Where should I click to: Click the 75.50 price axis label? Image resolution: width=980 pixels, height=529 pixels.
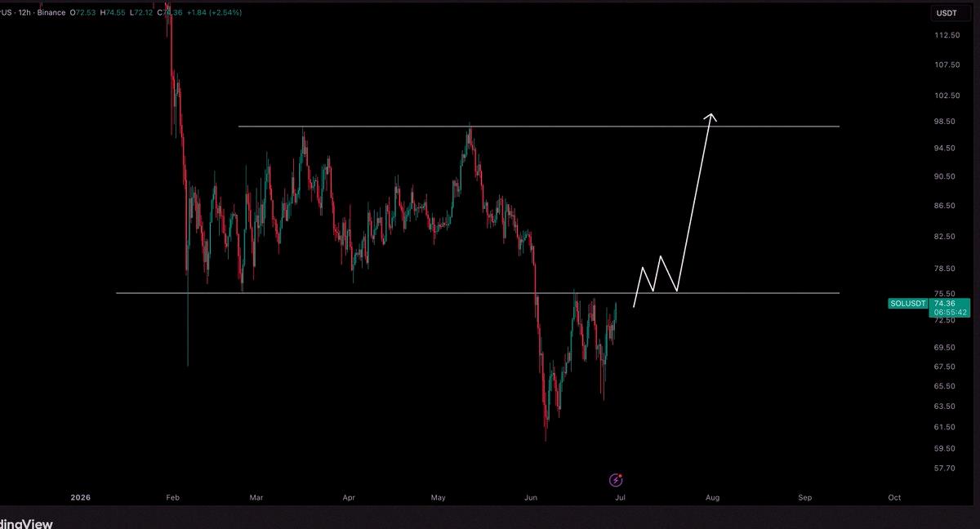944,294
